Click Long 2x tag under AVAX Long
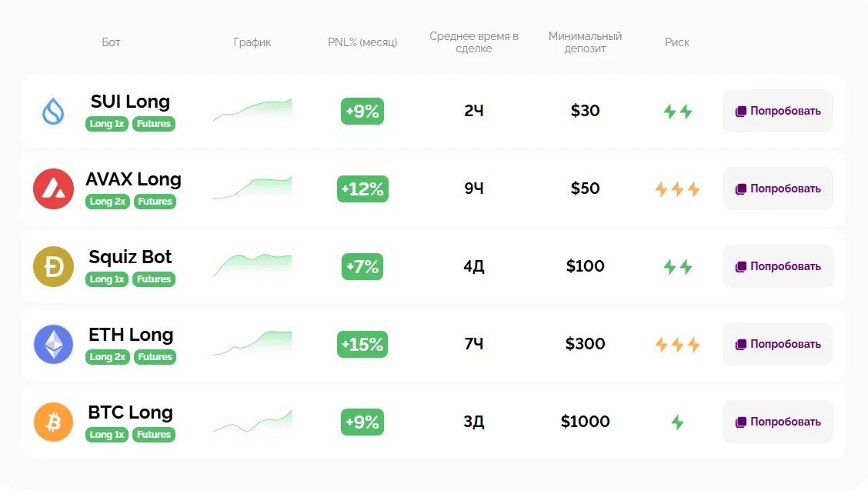 (x=107, y=202)
